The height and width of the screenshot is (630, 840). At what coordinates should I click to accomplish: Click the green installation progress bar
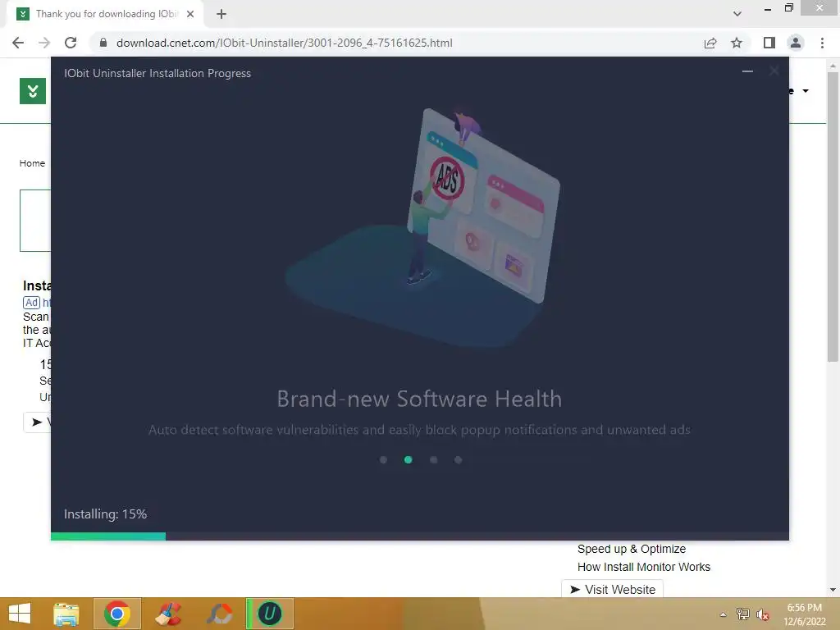click(x=108, y=536)
